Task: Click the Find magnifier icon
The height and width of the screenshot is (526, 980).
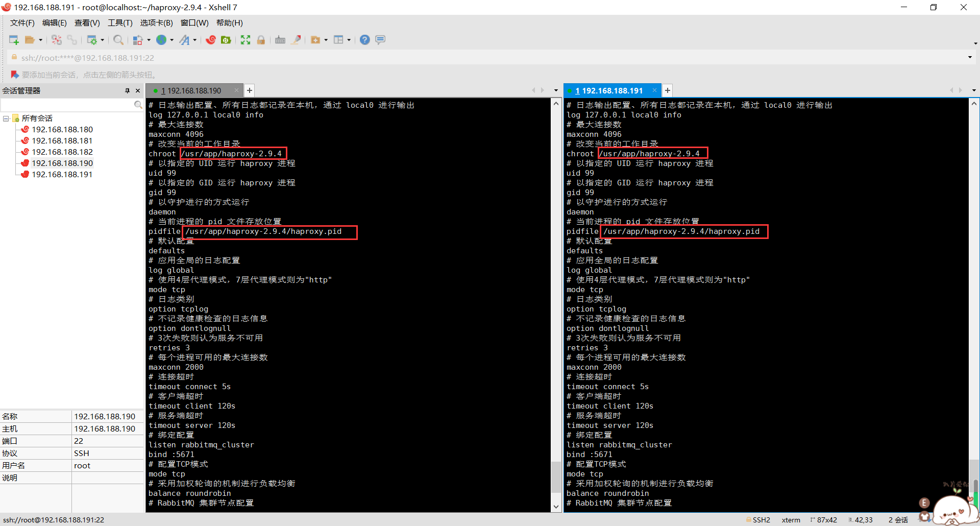Action: (118, 40)
